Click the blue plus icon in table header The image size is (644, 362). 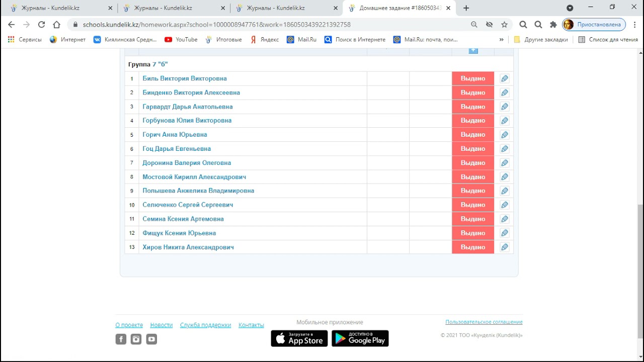click(x=473, y=51)
